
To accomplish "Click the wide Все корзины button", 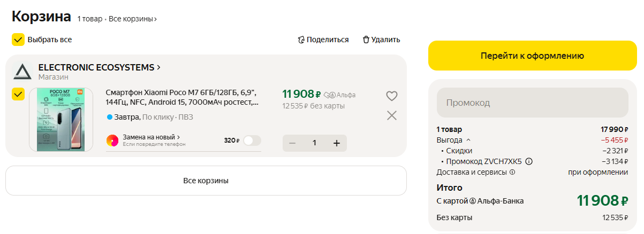I will tap(206, 181).
